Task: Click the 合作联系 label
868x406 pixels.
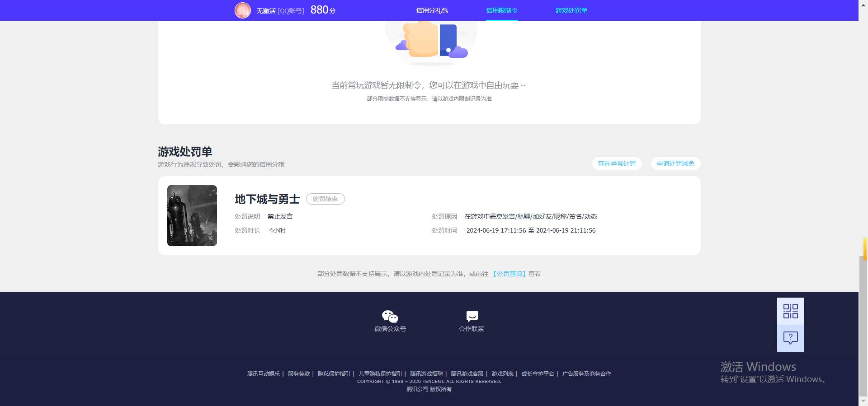Action: coord(472,329)
